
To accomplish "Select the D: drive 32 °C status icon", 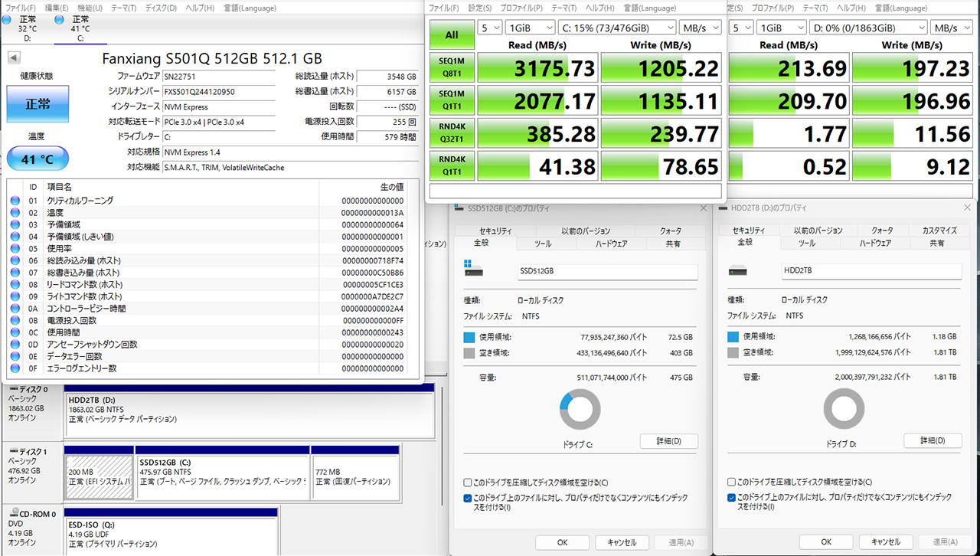I will [x=7, y=19].
